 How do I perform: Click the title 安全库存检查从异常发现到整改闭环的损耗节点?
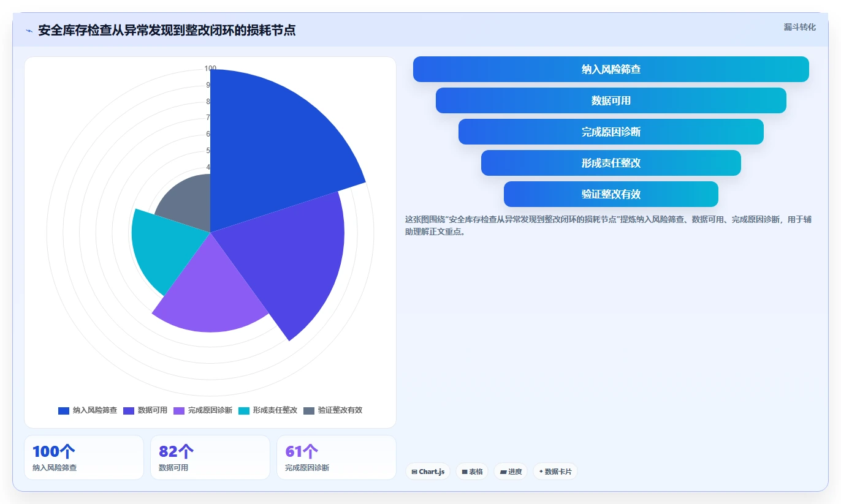167,31
